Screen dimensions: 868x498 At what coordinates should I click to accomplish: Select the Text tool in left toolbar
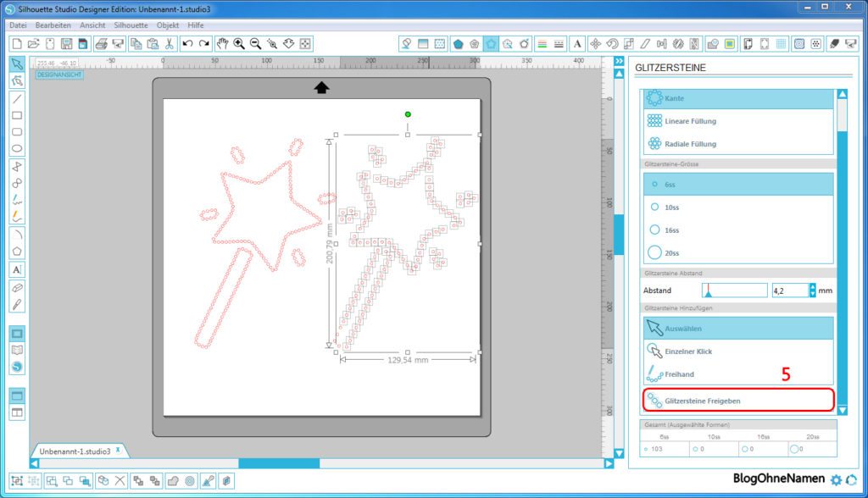coord(17,268)
